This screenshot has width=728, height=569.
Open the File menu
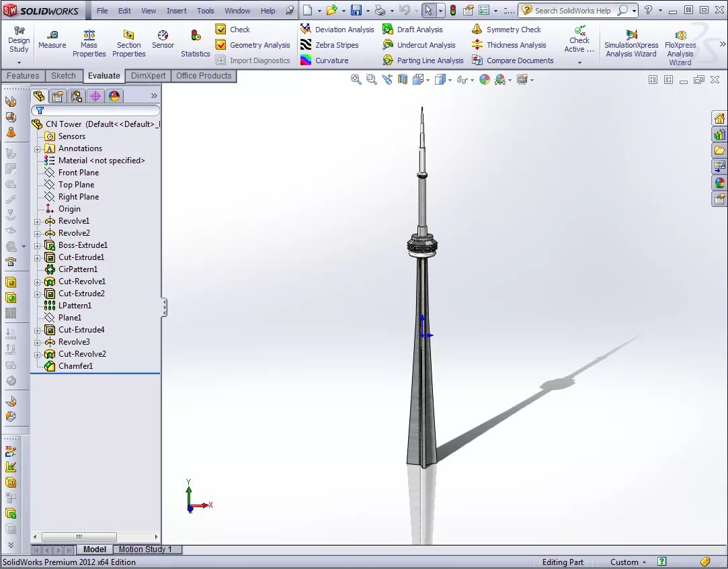tap(102, 11)
